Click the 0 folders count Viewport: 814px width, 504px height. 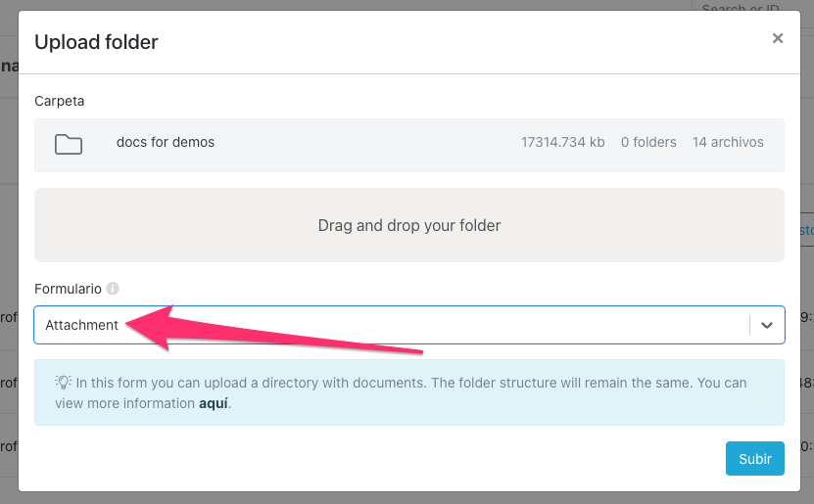tap(648, 142)
